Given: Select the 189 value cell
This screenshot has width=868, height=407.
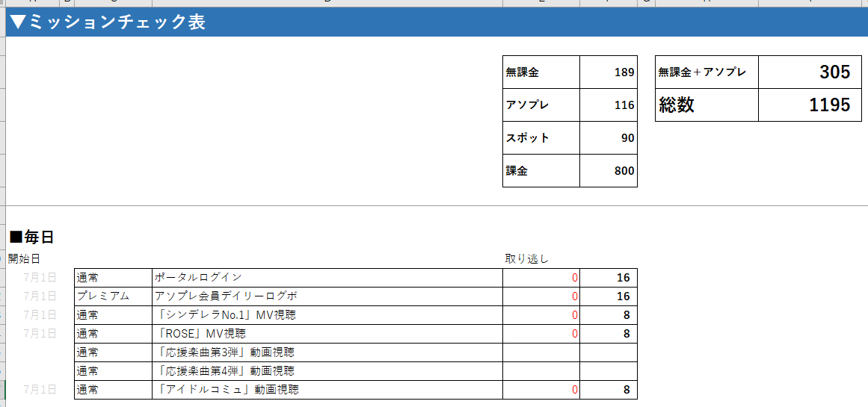Looking at the screenshot, I should pos(609,72).
